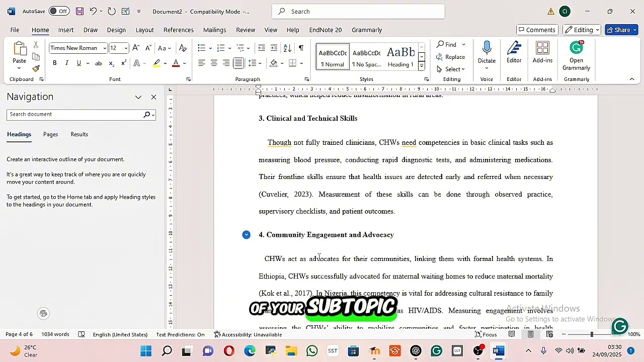Select the Heading 1 style
644x362 pixels.
401,57
